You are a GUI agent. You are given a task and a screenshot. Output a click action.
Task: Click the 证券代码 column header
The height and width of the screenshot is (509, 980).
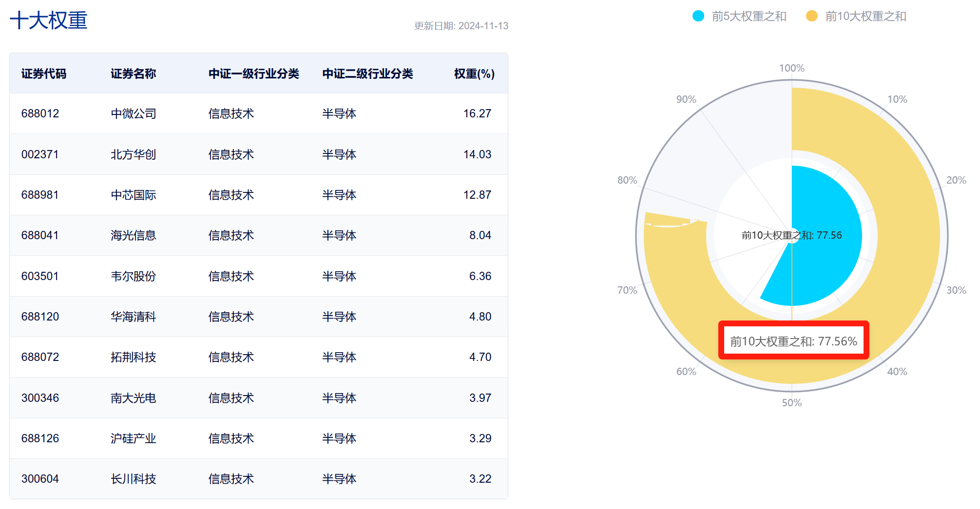44,74
